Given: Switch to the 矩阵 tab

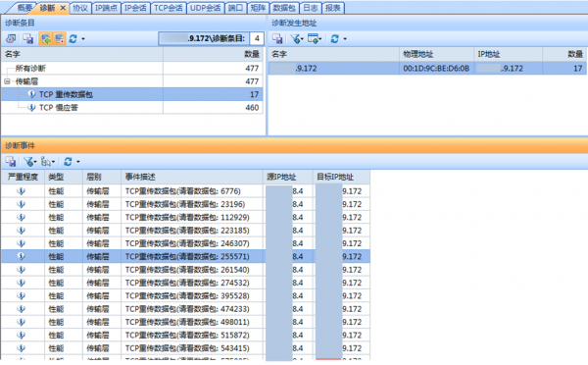Looking at the screenshot, I should 258,8.
